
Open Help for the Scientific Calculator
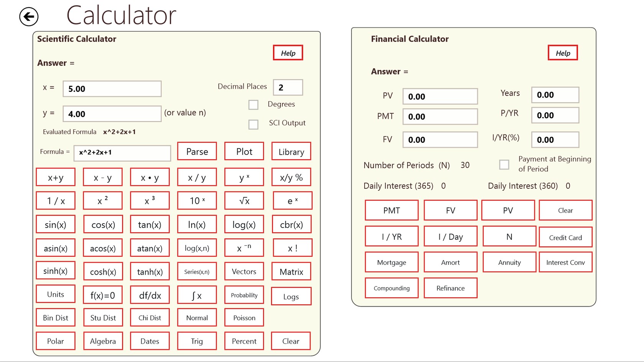pos(288,53)
